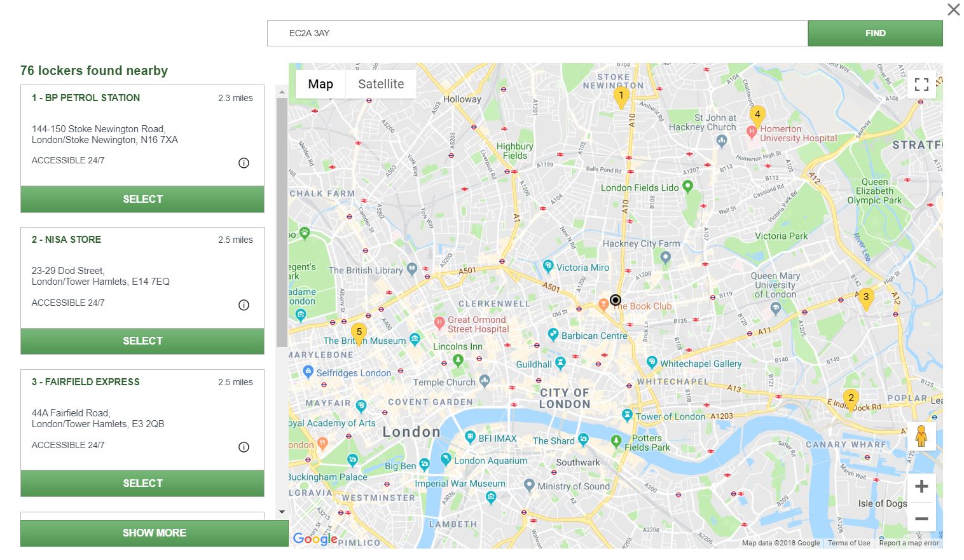Screen dimensions: 964x560
Task: Select BP Petrol Station locker
Action: click(x=142, y=199)
